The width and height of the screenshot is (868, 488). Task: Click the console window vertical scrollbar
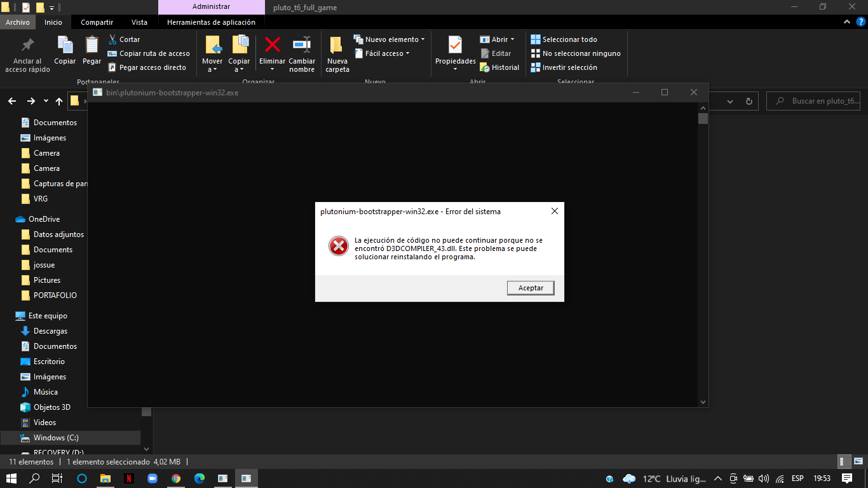(x=703, y=254)
